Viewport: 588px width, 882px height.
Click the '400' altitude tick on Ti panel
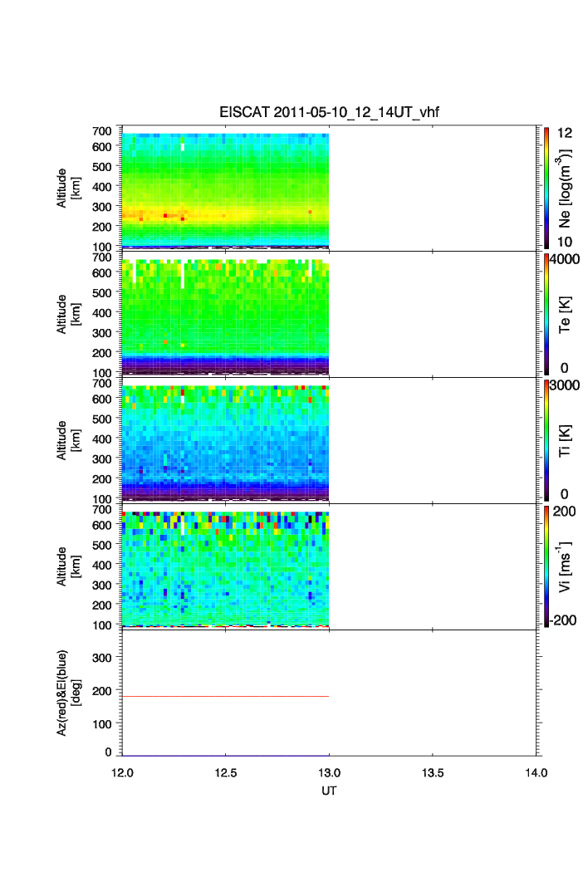click(102, 439)
